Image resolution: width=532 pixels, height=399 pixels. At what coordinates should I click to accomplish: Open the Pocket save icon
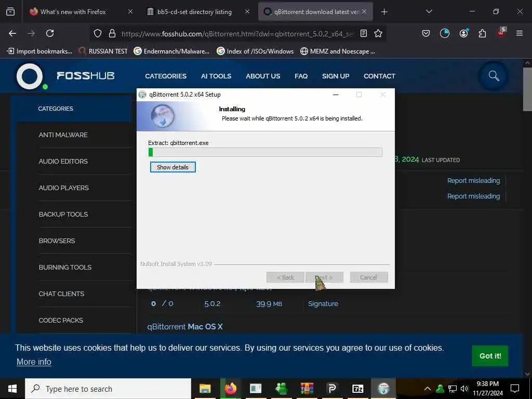click(x=426, y=33)
